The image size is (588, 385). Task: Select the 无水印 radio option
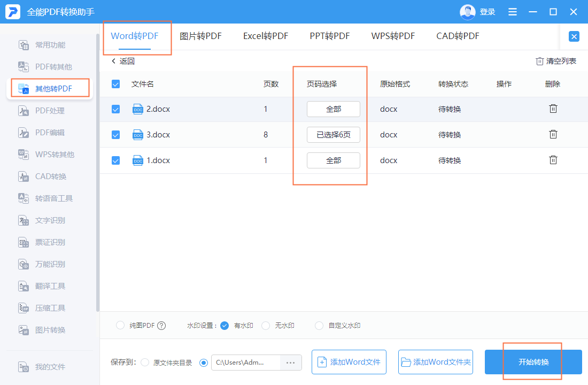coord(266,326)
